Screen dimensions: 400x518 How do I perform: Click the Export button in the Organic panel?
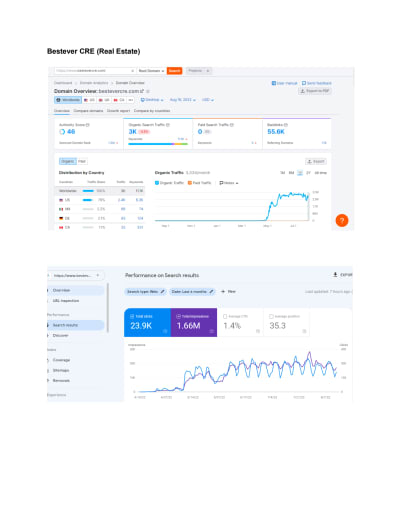pyautogui.click(x=316, y=161)
